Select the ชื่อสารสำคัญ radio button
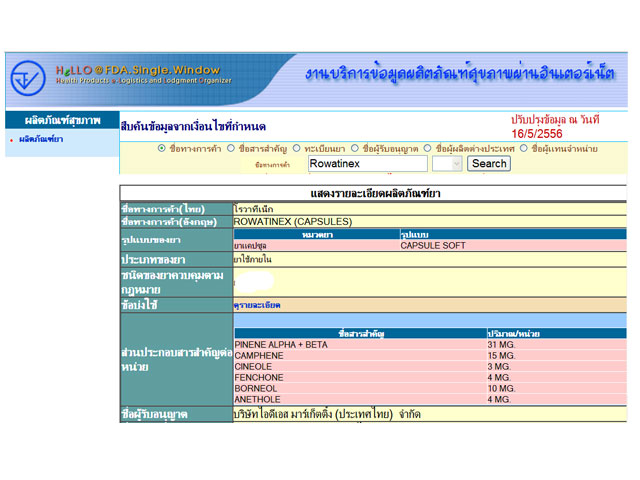 [231, 148]
